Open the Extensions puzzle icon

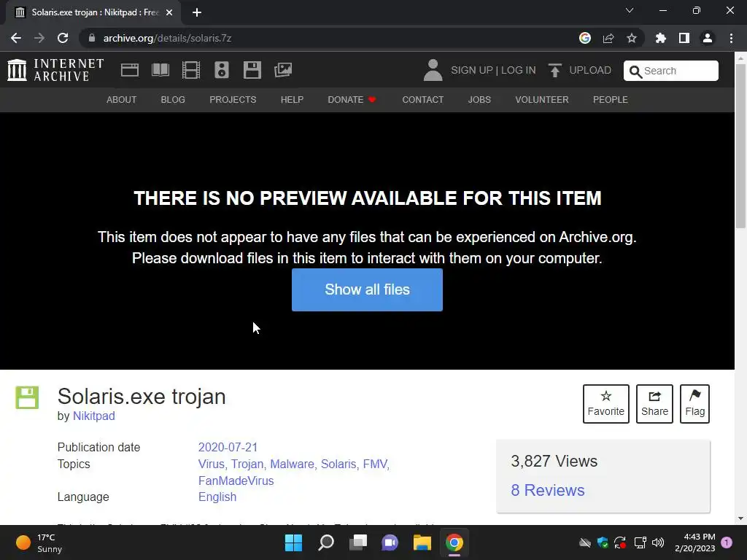(661, 38)
